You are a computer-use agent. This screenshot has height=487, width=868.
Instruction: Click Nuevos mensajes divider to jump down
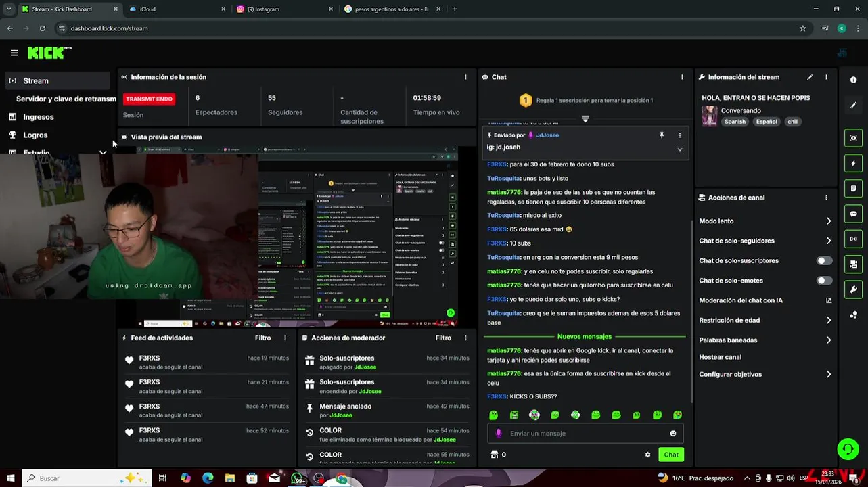click(x=585, y=337)
